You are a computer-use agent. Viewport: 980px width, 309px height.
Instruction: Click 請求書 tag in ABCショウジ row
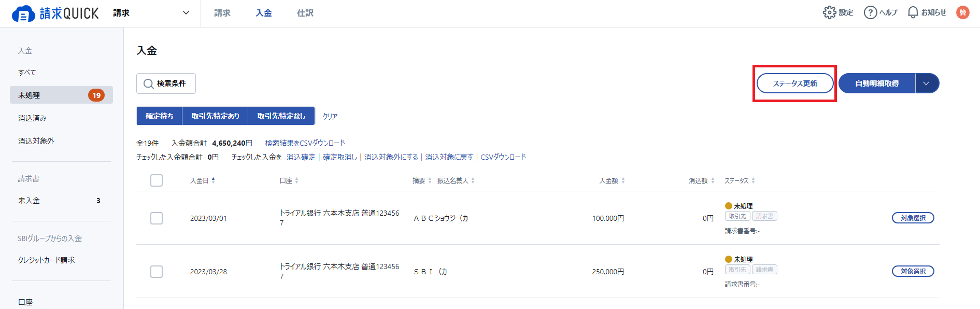click(764, 216)
